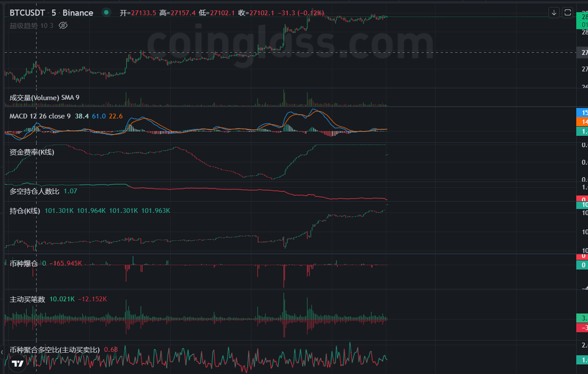
Task: Toggle fullscreen mode with the bracket icon
Action: pos(568,13)
